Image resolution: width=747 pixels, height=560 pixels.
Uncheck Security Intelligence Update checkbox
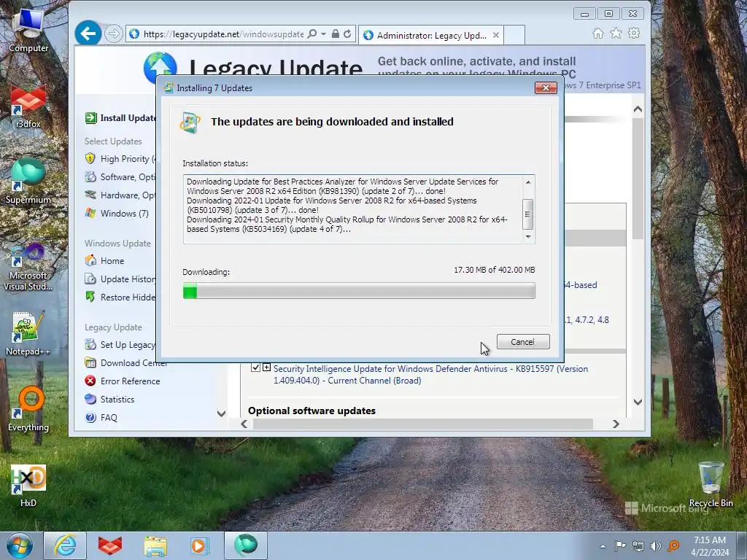click(x=255, y=367)
